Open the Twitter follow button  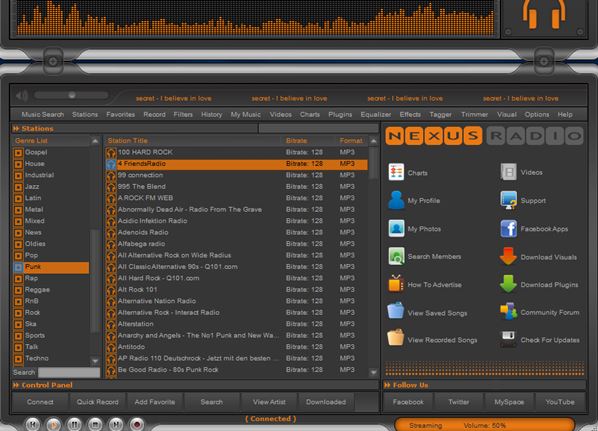[x=458, y=402]
